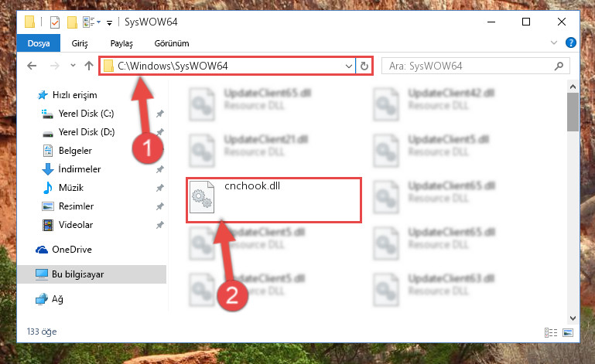Switch to large icons view
Image resolution: width=595 pixels, height=364 pixels.
[568, 332]
